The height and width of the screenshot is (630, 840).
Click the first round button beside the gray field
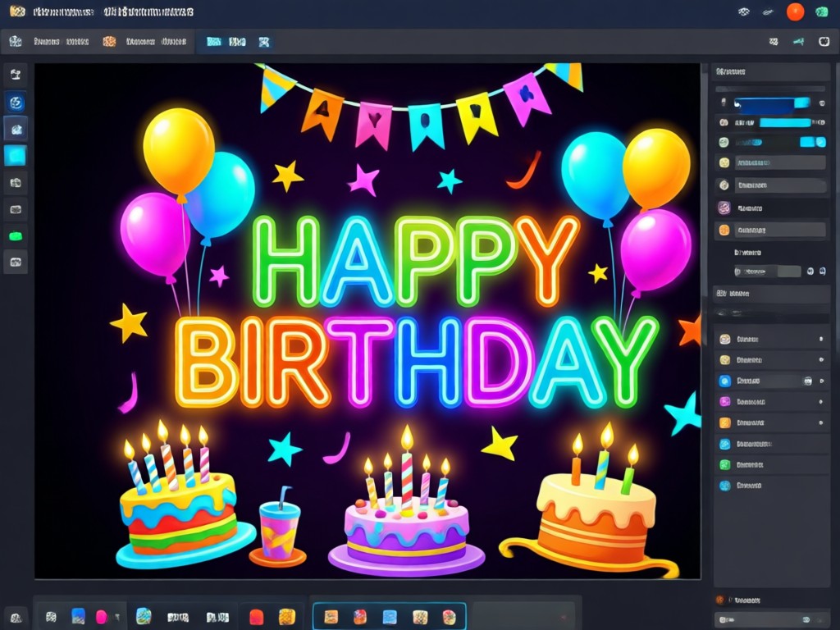810,272
